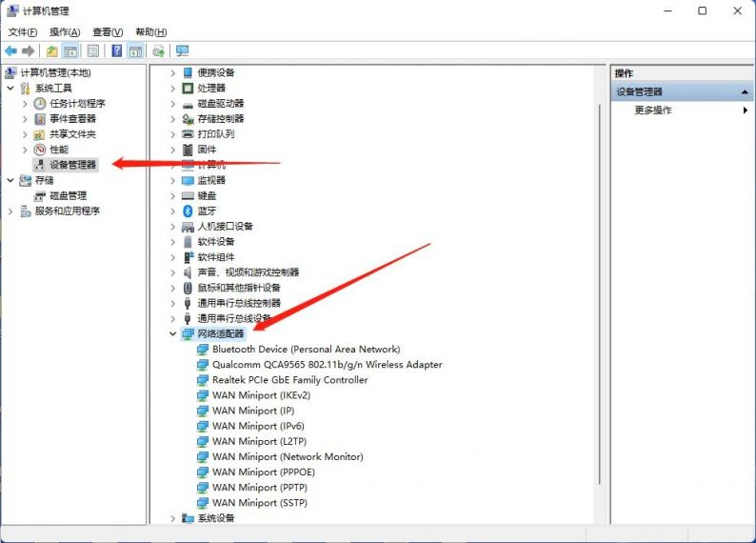Select WAN Miniport (IPv6)

click(x=258, y=426)
